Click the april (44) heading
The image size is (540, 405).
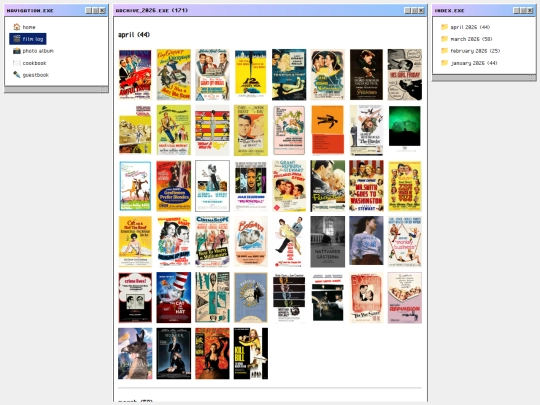[x=134, y=35]
